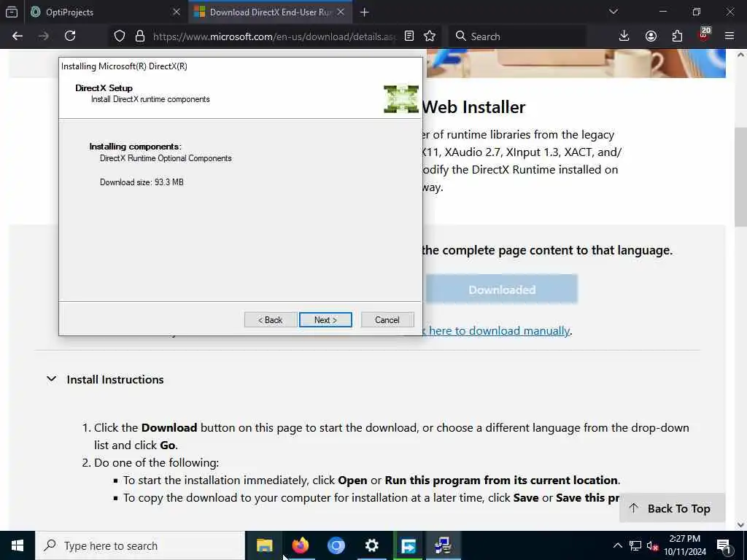Click the extension icon with 20 badge
Viewport: 747px width, 560px height.
tap(704, 35)
